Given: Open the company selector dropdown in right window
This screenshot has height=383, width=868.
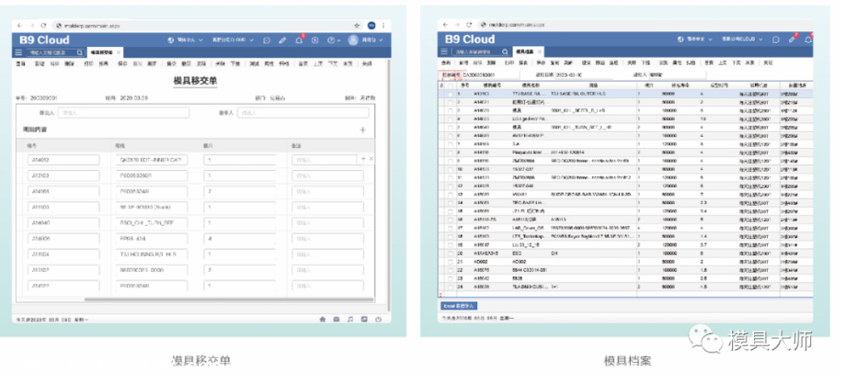Looking at the screenshot, I should pyautogui.click(x=741, y=39).
